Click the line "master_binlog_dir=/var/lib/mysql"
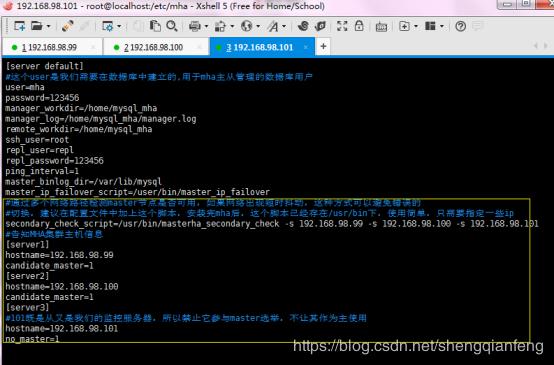Viewport: 554px width, 365px height. 83,182
